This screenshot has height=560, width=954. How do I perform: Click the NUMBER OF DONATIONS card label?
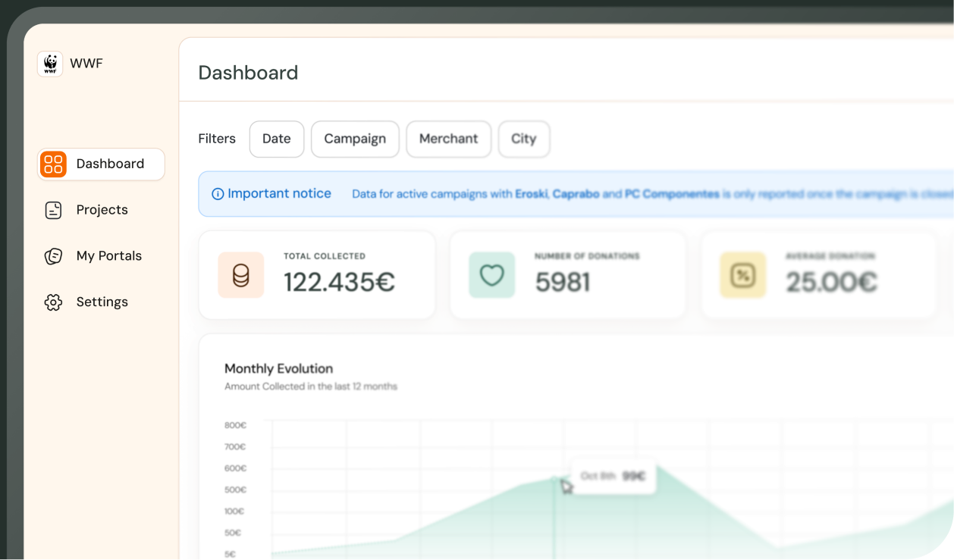pyautogui.click(x=587, y=257)
